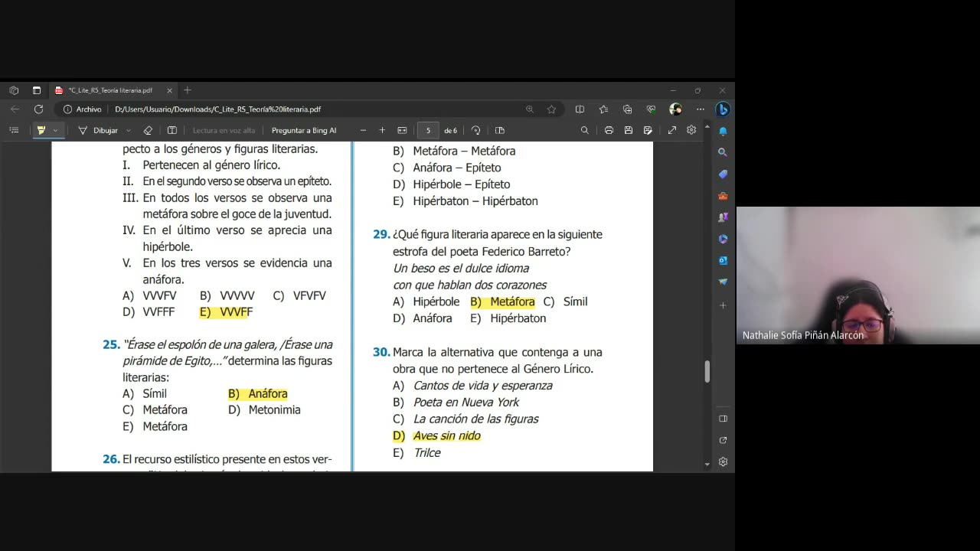The image size is (980, 551).
Task: Open the sidebar Drop icon
Action: click(x=723, y=282)
